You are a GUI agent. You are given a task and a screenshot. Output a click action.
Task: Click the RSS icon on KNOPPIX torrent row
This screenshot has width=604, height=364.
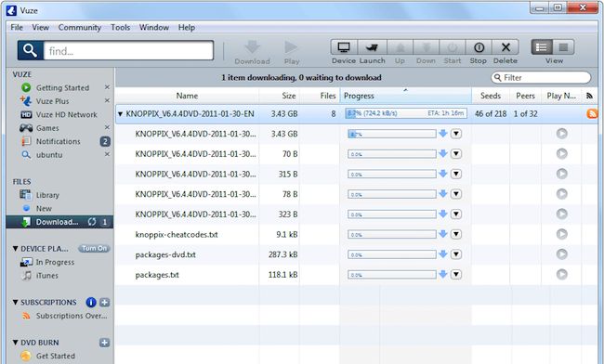[x=592, y=113]
